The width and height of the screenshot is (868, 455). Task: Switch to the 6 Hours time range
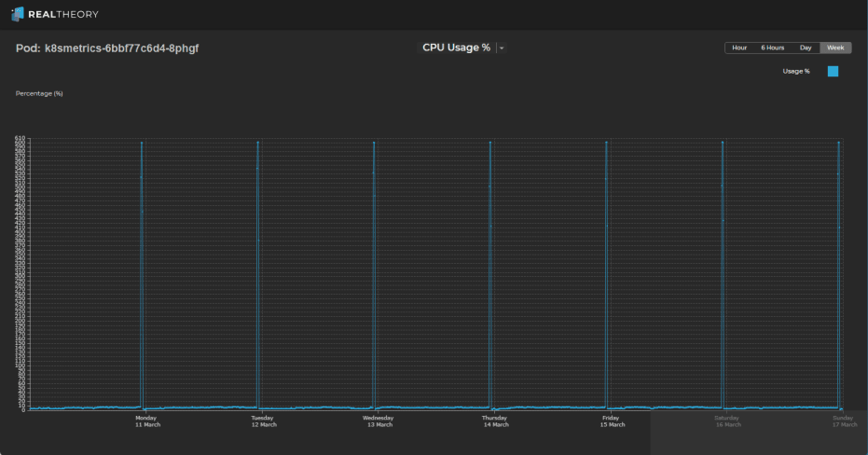(x=772, y=48)
